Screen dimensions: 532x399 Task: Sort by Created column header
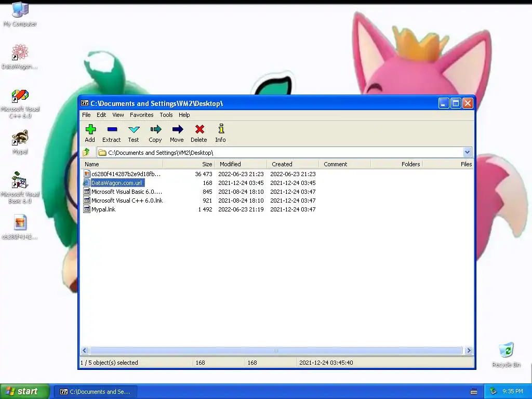(x=293, y=164)
